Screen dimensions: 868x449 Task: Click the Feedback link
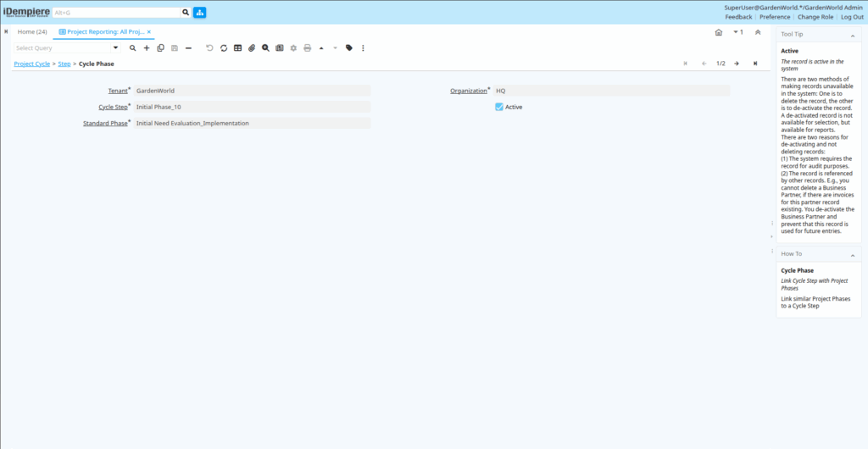coord(738,17)
